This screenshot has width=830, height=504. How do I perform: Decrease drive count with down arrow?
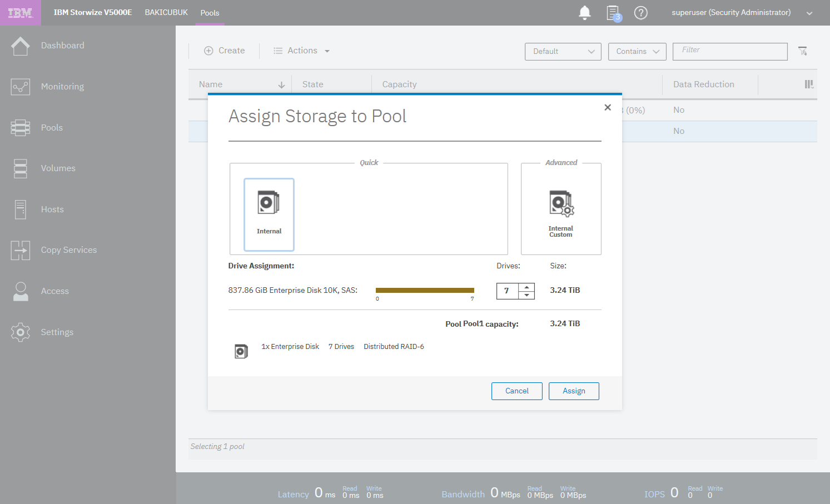point(526,295)
